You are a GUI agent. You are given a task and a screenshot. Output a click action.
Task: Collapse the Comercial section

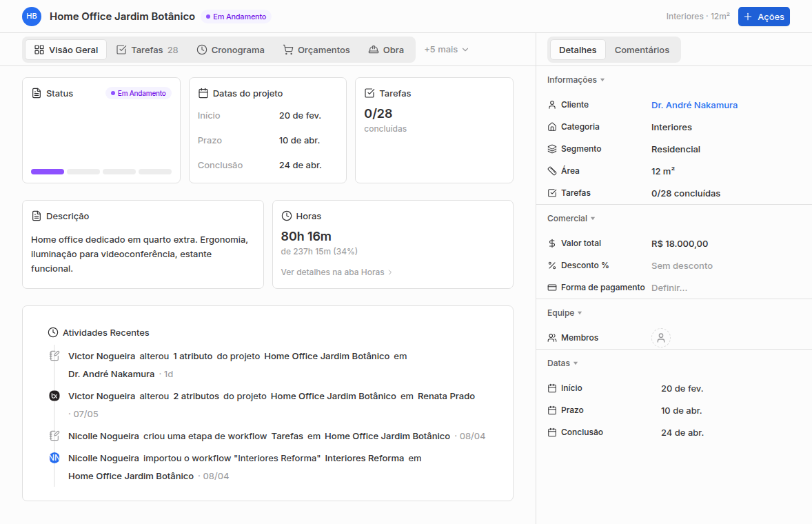coord(571,219)
